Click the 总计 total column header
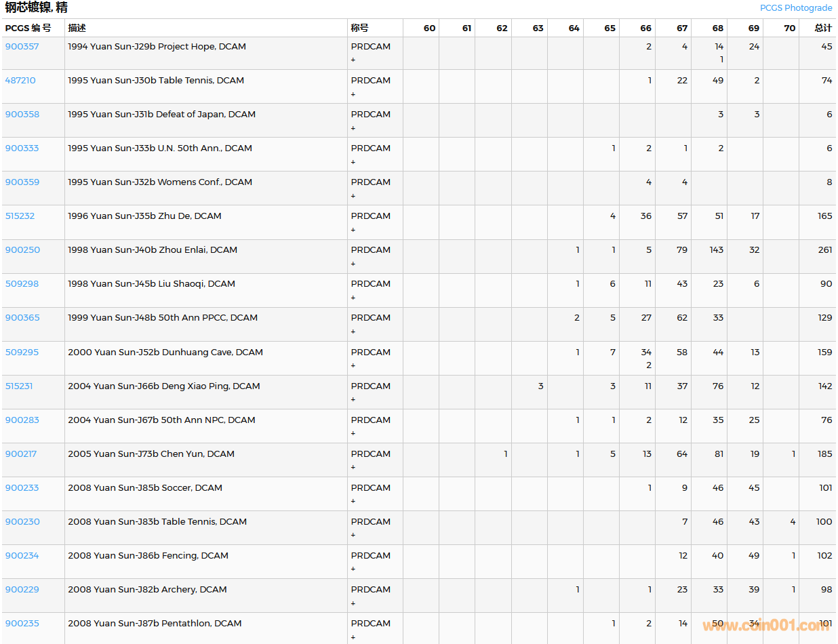The image size is (838, 644). [823, 28]
